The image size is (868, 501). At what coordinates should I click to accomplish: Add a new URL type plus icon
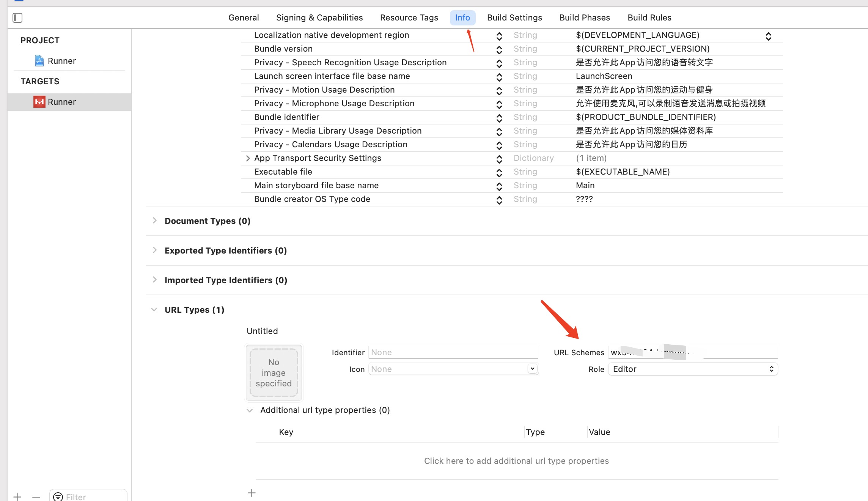252,493
